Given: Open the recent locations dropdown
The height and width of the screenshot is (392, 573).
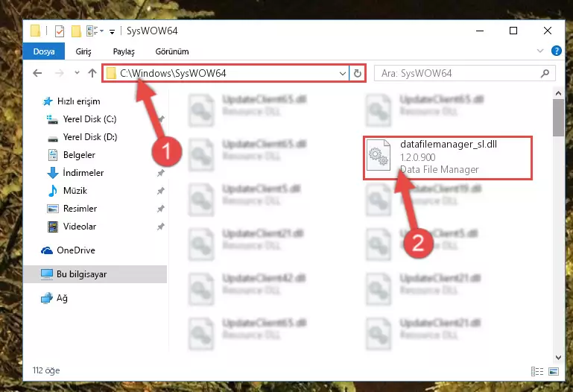Looking at the screenshot, I should [x=77, y=73].
